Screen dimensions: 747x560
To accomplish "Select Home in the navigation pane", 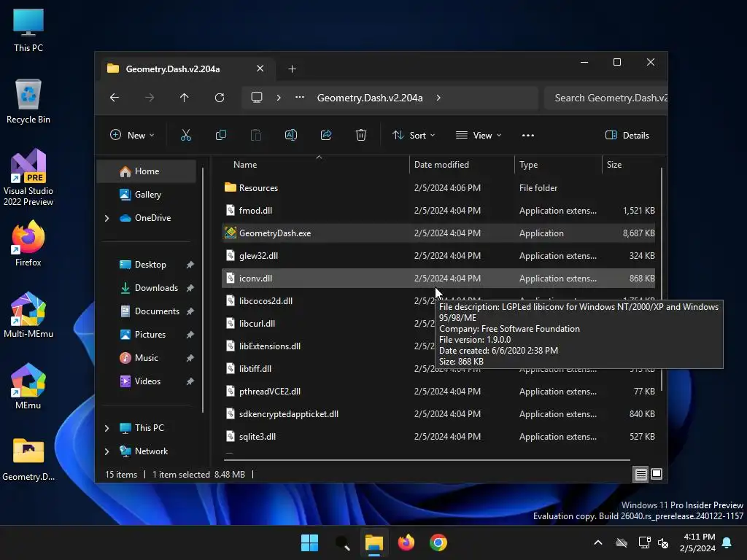I will 146,171.
